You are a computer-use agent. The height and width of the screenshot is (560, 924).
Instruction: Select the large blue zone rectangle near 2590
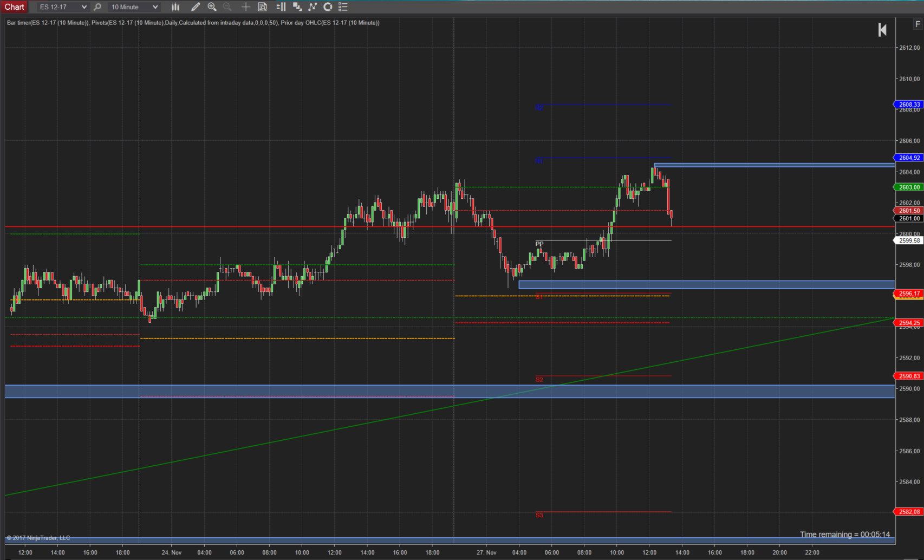pyautogui.click(x=450, y=392)
